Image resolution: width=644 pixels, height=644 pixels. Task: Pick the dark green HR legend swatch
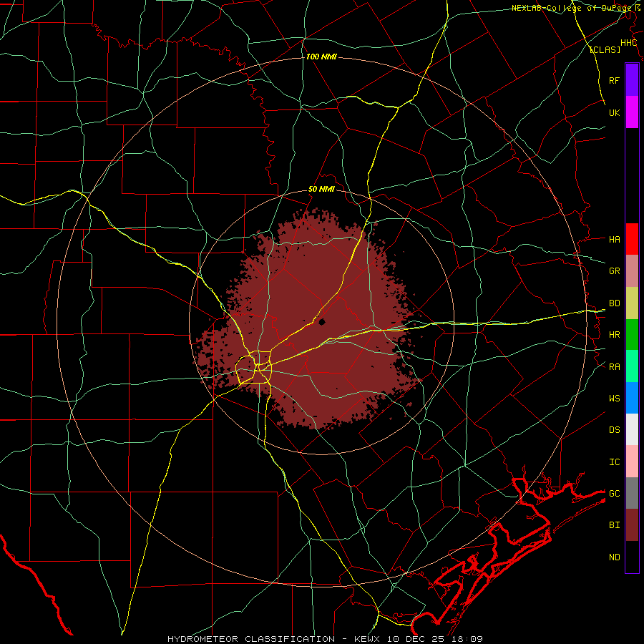click(x=632, y=335)
